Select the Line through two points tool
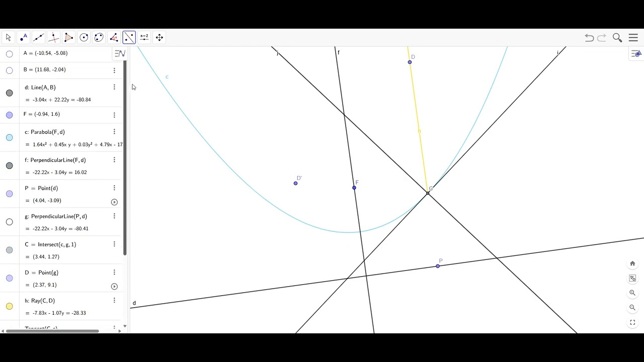Image resolution: width=644 pixels, height=362 pixels. coord(38,37)
